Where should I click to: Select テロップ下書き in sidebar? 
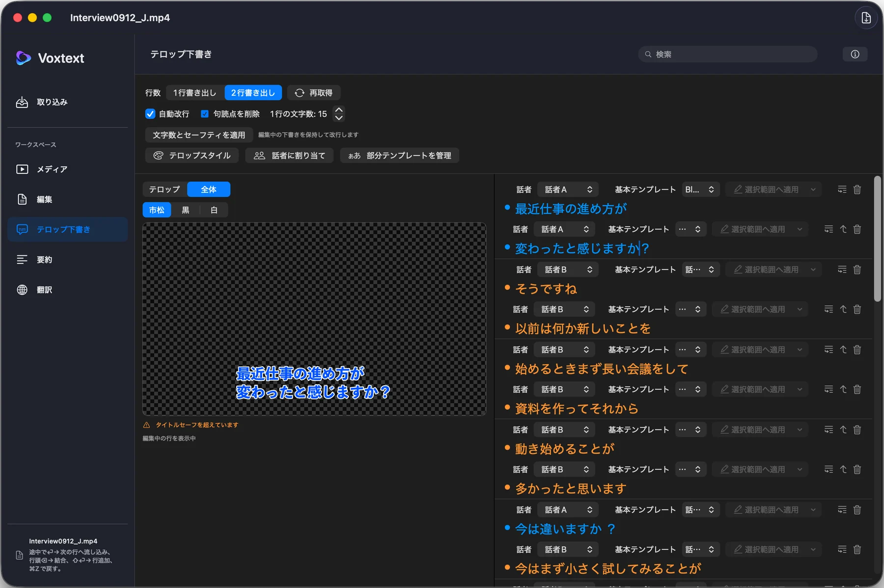pos(68,229)
